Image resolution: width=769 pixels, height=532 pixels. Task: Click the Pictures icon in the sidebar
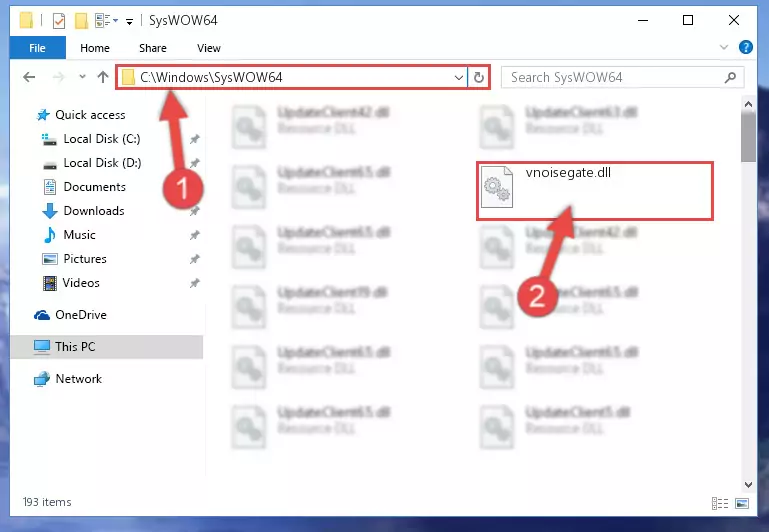coord(50,259)
